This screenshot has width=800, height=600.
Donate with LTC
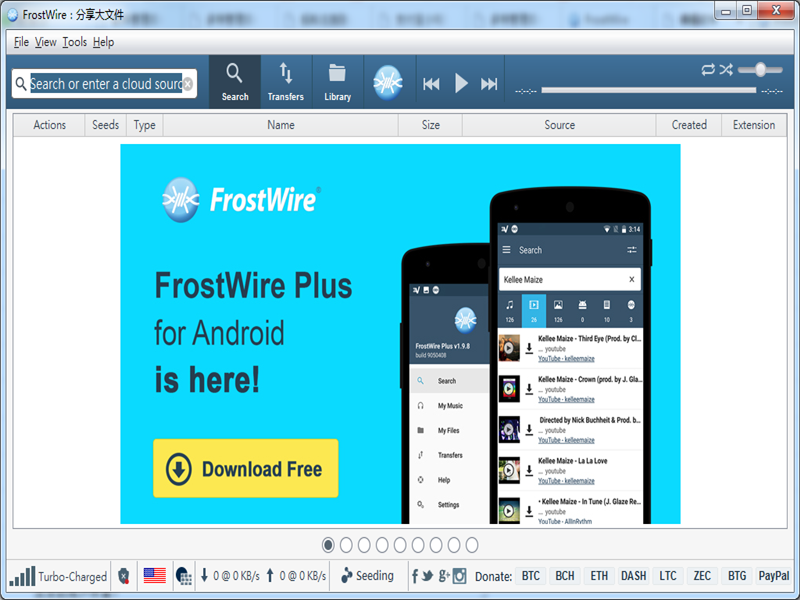667,576
